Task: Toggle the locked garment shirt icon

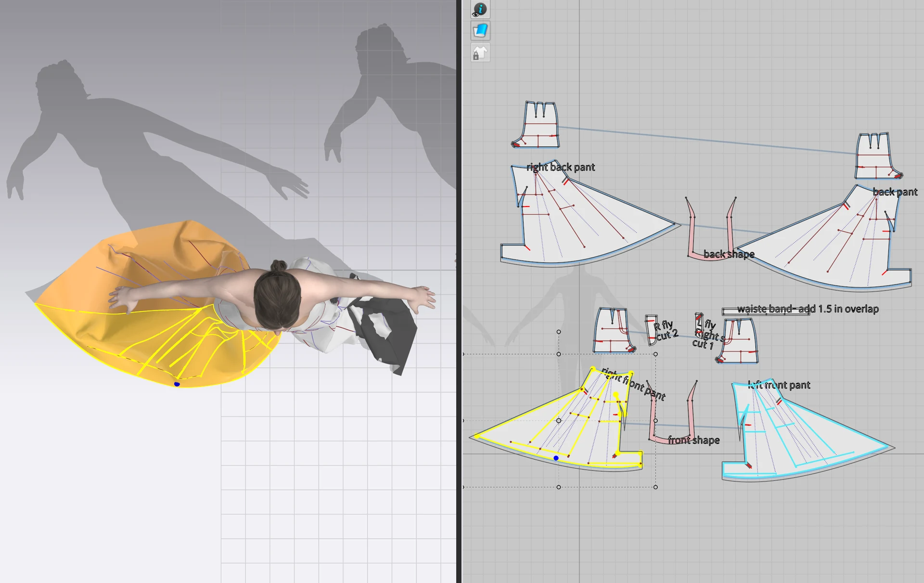Action: coord(480,53)
